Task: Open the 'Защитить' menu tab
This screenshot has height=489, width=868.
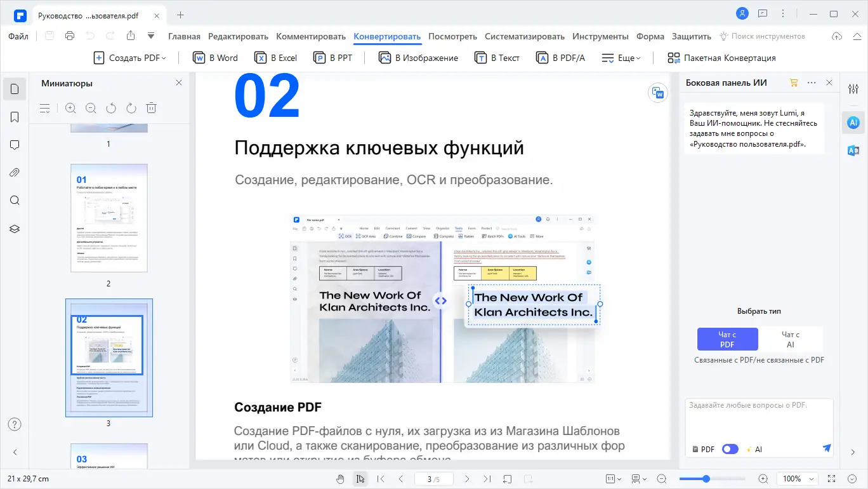Action: pyautogui.click(x=691, y=36)
